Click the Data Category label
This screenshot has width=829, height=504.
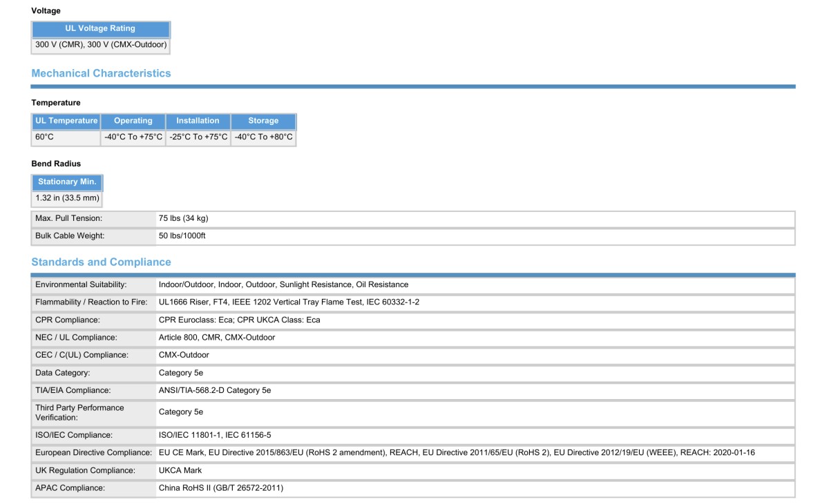pos(63,373)
